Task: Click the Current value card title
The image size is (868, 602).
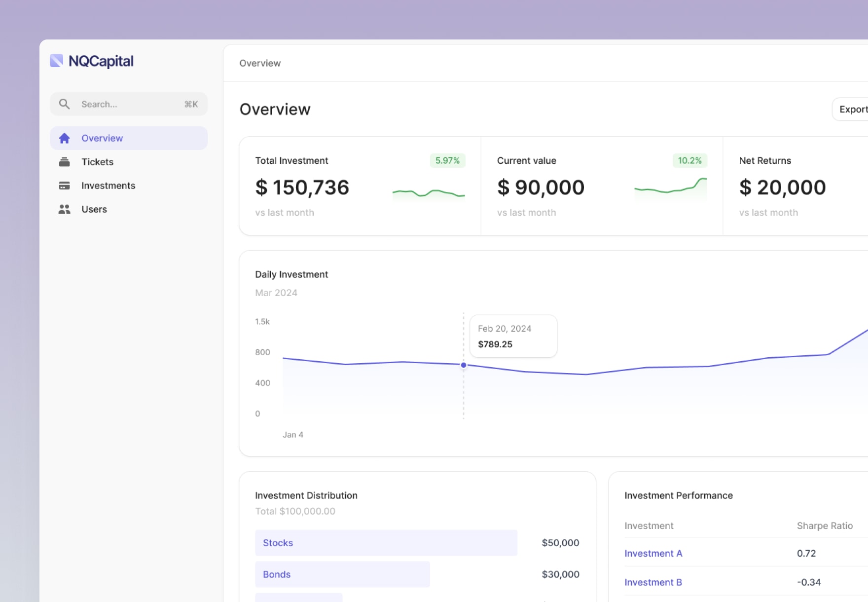Action: 527,160
